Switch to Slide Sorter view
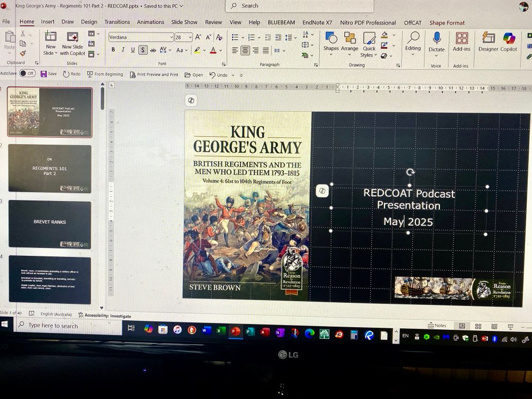Image resolution: width=532 pixels, height=399 pixels. [478, 326]
